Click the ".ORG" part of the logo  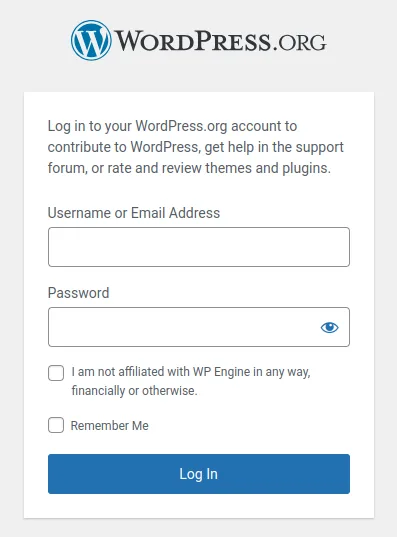[300, 43]
